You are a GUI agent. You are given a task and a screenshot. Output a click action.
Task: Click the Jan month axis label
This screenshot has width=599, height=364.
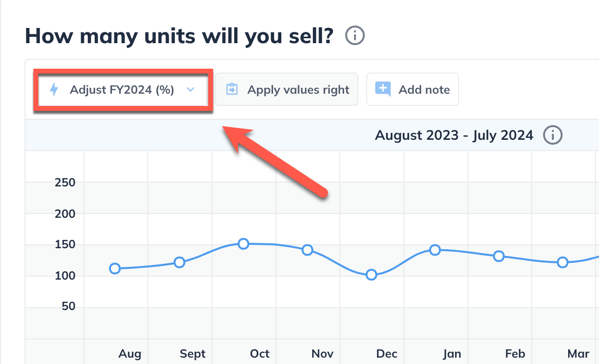pos(452,354)
